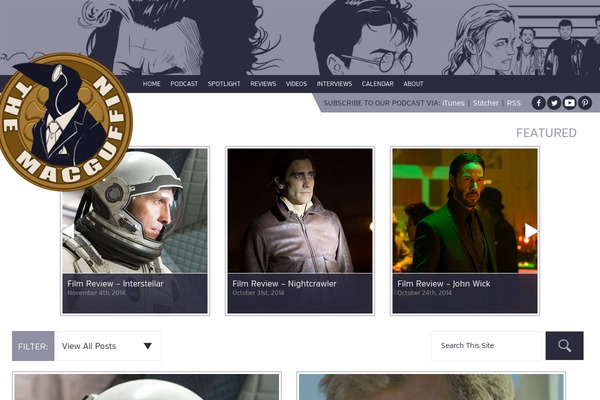The height and width of the screenshot is (400, 600).
Task: Click the FEATURED section heading
Action: click(546, 133)
